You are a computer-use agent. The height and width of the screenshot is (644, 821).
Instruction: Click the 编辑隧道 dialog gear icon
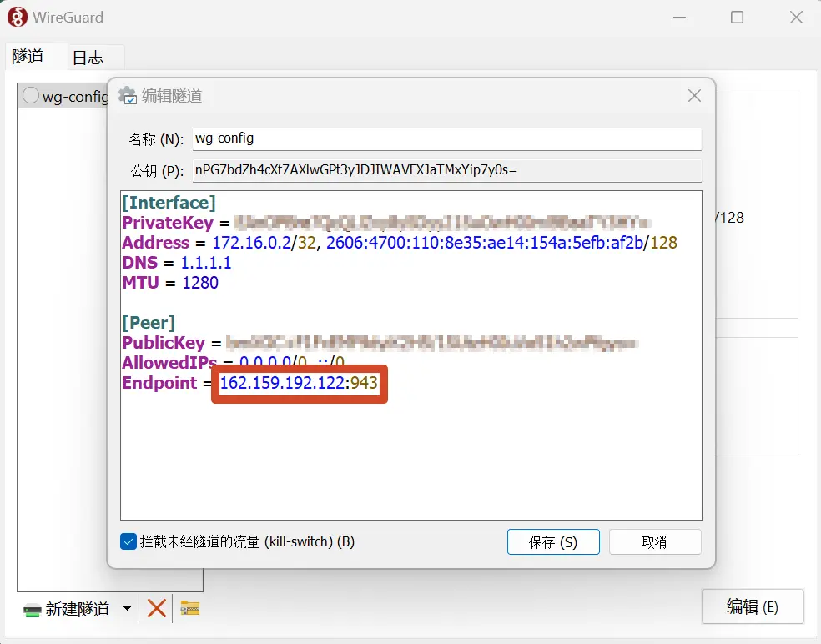(x=127, y=95)
